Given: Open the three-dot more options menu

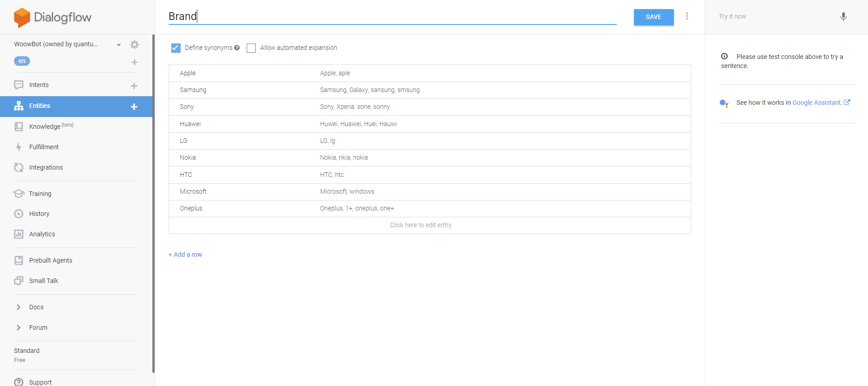Looking at the screenshot, I should (x=687, y=16).
